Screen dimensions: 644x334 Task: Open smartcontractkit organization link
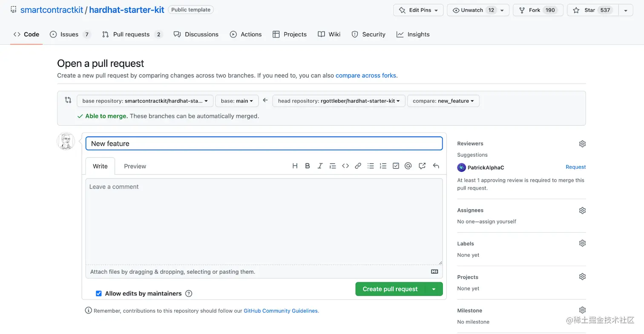tap(52, 10)
